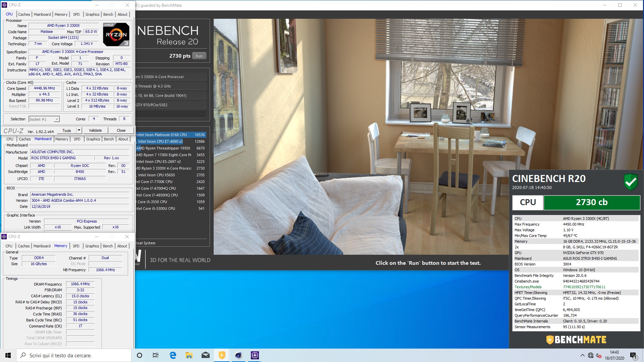This screenshot has height=362, width=644.
Task: Click CPU-Z Core Speed value 4448.96 MHz
Action: pos(44,88)
